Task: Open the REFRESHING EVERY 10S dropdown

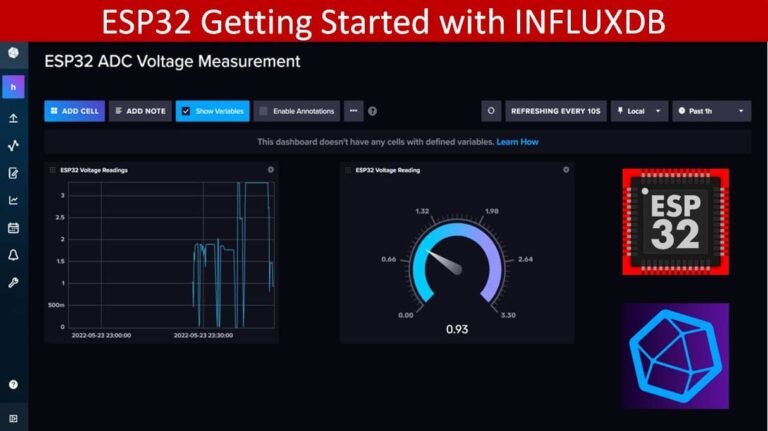Action: [x=555, y=111]
